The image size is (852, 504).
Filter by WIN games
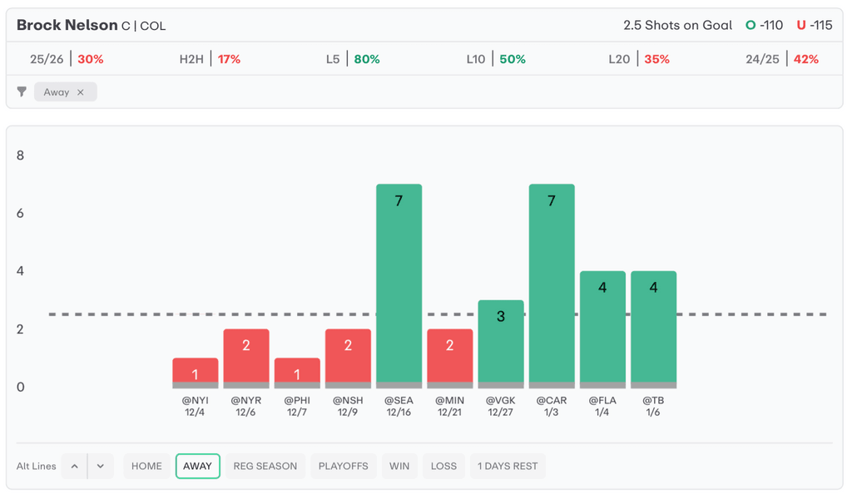pyautogui.click(x=399, y=467)
